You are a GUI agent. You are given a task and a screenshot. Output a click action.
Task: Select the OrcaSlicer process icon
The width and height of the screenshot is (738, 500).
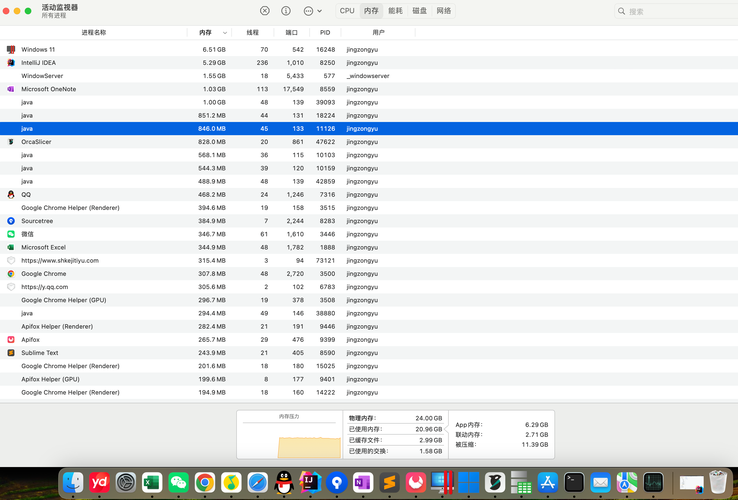pyautogui.click(x=11, y=142)
